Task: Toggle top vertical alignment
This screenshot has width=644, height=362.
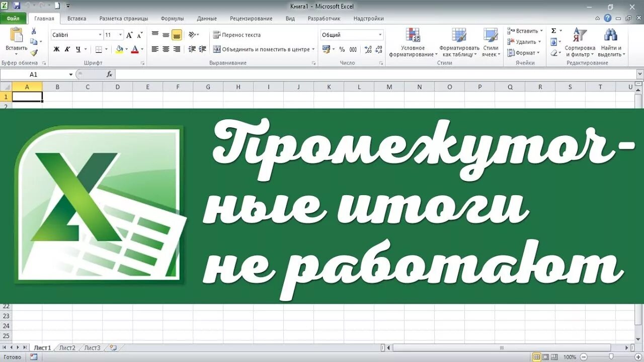Action: 155,35
